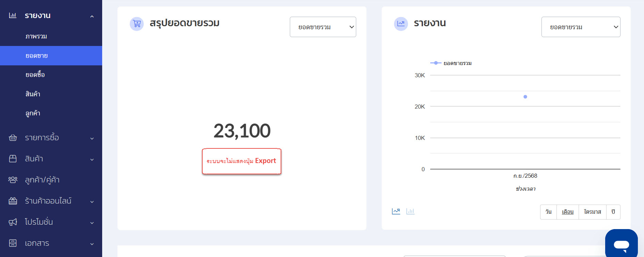
Task: Click the shopping cart summary icon
Action: click(137, 24)
